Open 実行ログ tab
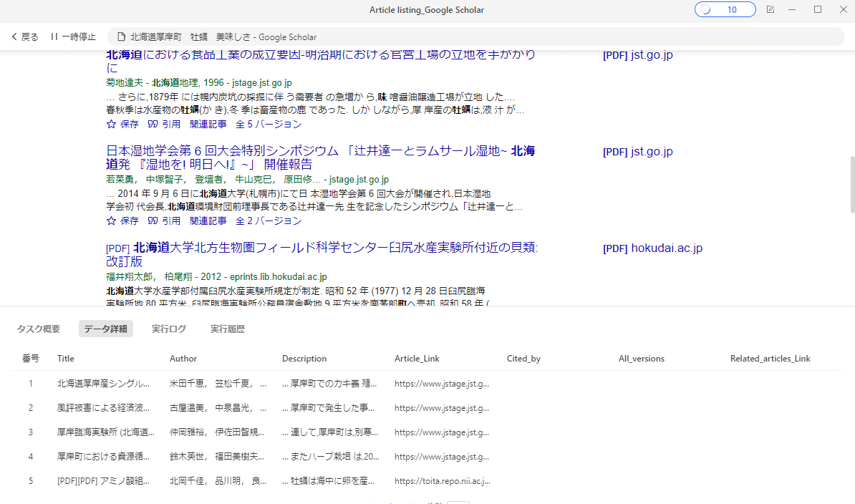 click(168, 329)
